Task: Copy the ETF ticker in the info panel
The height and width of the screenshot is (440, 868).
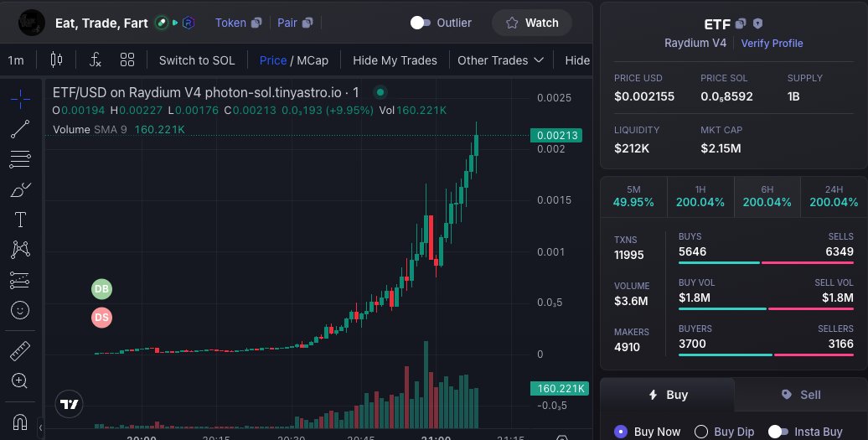Action: tap(741, 23)
